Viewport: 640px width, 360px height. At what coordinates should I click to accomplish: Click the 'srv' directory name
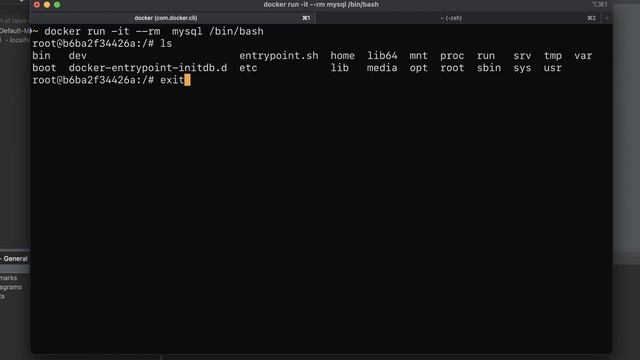point(522,56)
